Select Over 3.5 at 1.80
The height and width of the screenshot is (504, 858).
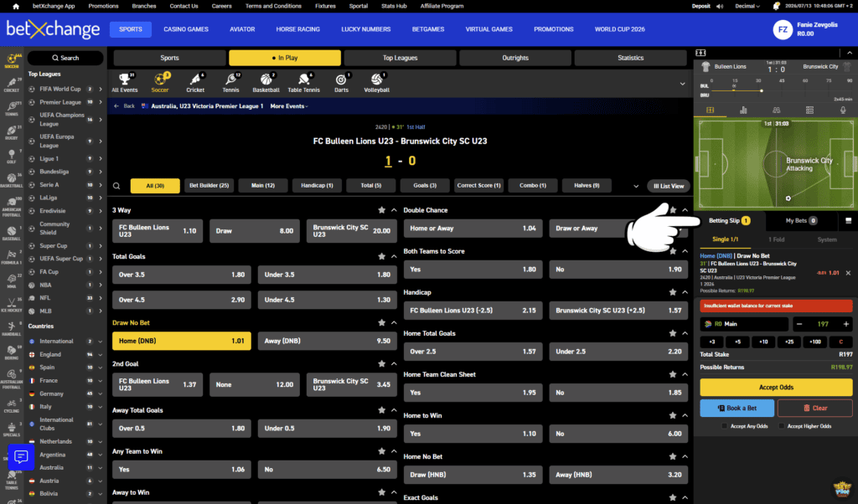182,275
